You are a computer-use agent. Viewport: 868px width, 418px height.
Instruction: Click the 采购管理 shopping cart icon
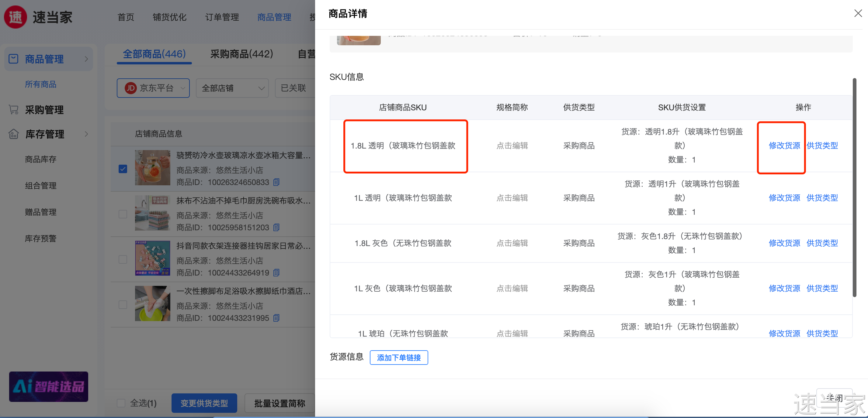point(13,110)
